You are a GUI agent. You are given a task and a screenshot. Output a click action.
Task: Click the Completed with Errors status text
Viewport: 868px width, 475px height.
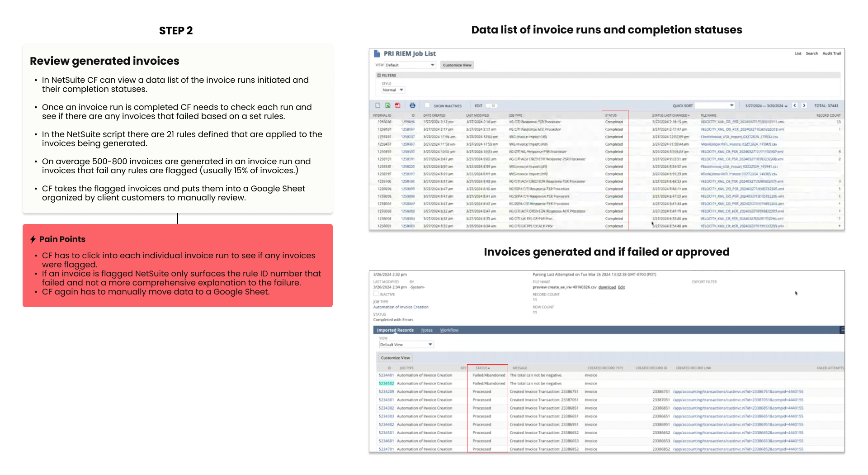click(393, 320)
